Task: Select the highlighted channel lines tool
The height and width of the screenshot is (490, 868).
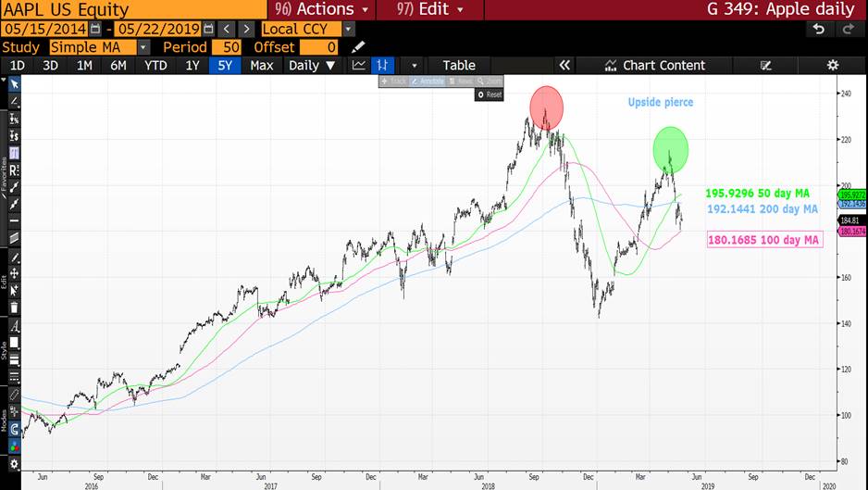Action: pyautogui.click(x=15, y=153)
